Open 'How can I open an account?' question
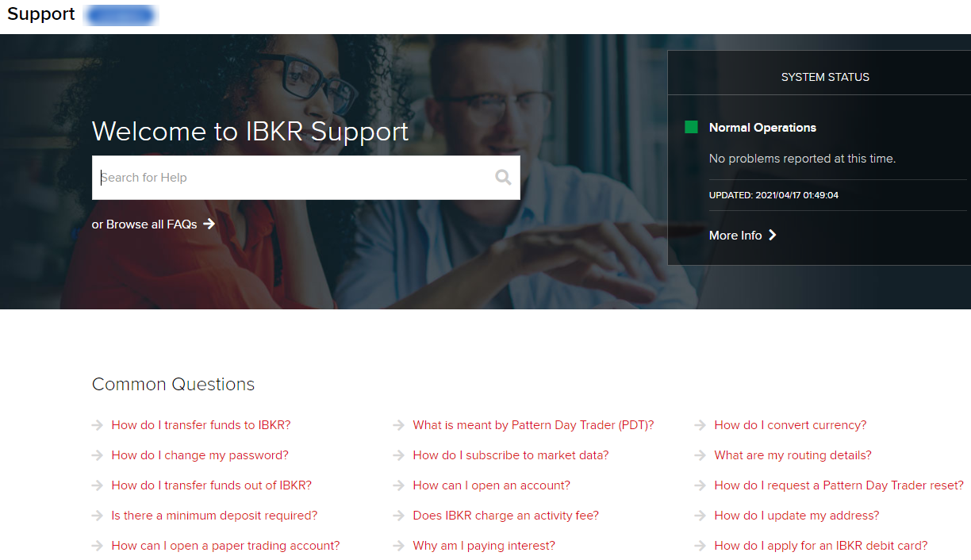Image resolution: width=971 pixels, height=560 pixels. [x=492, y=485]
